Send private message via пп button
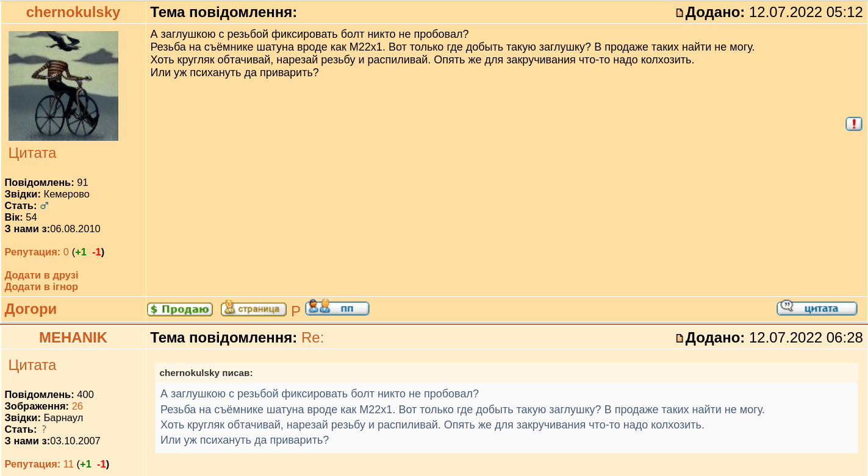The height and width of the screenshot is (476, 868). point(337,308)
